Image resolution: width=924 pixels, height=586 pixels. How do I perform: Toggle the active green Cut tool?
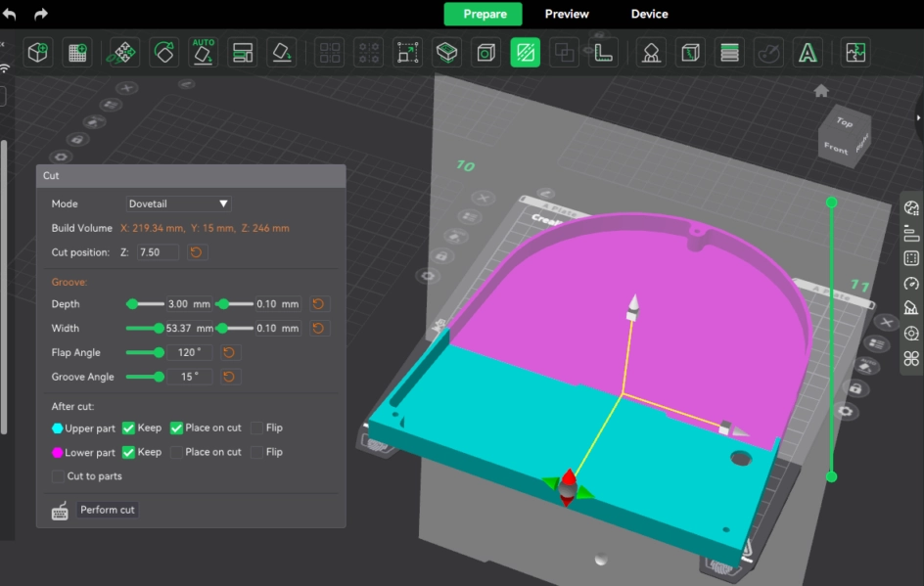(x=525, y=53)
